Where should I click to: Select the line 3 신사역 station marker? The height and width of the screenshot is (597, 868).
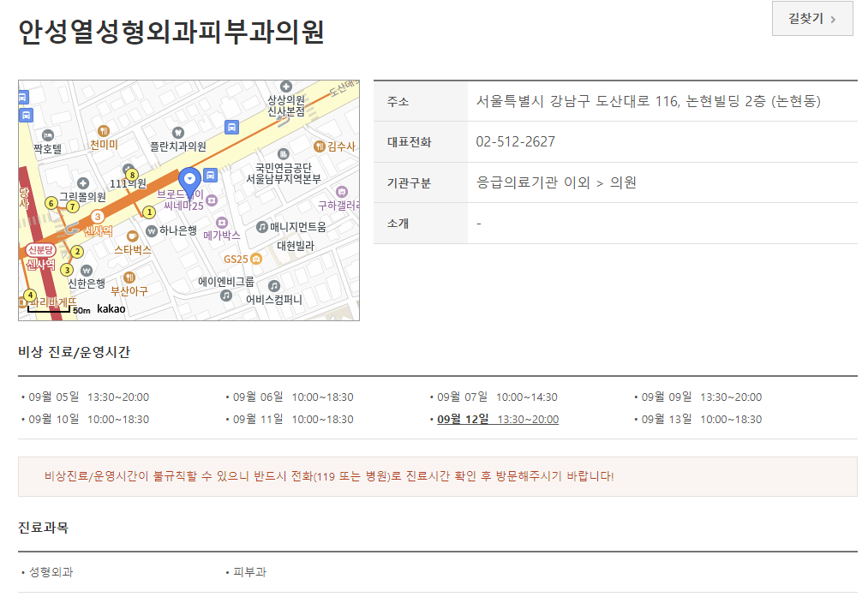click(99, 217)
